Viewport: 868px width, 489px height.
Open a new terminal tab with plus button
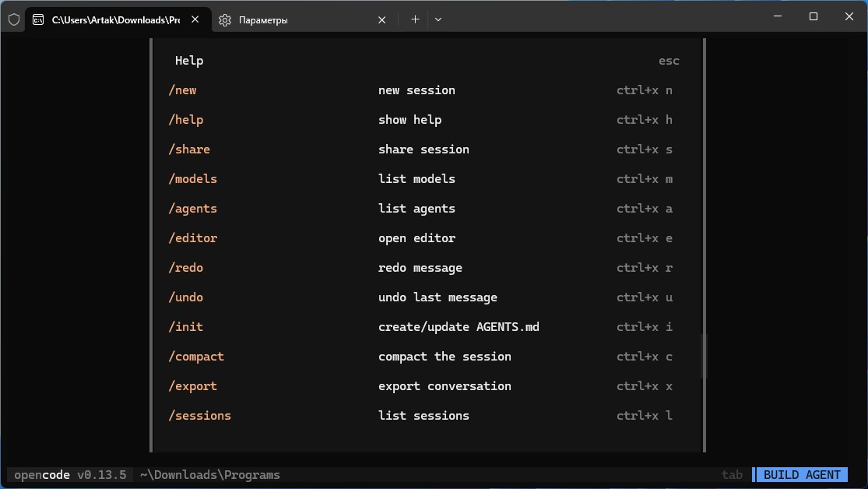415,19
